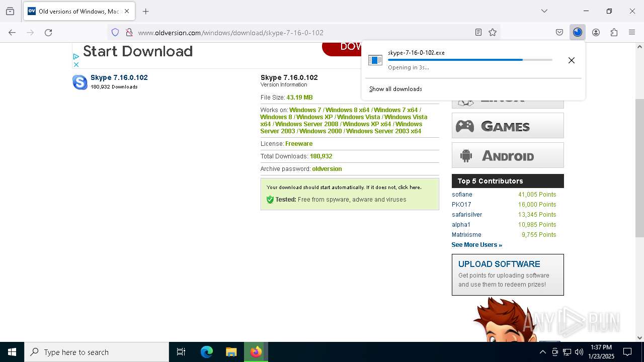
Task: Open Task View on taskbar
Action: click(x=181, y=352)
